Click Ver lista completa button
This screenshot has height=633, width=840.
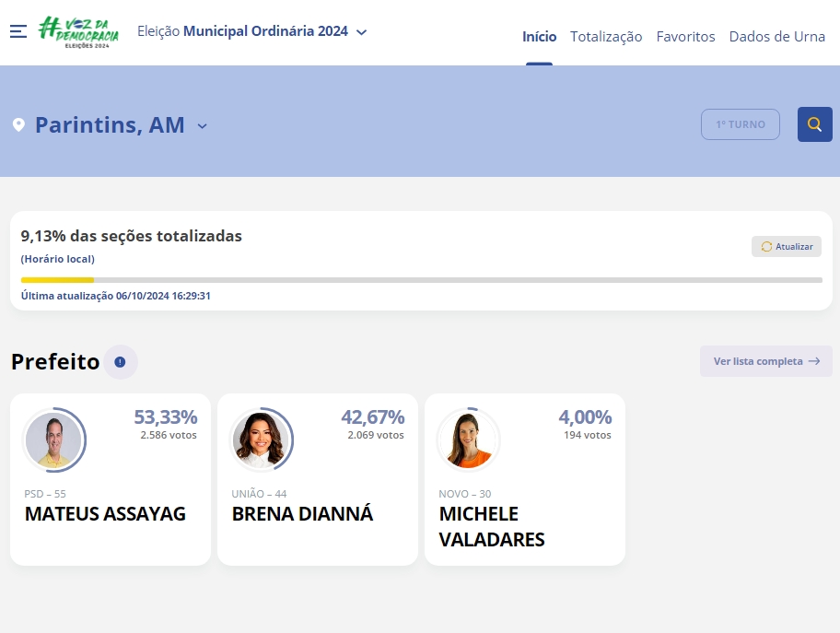tap(765, 361)
